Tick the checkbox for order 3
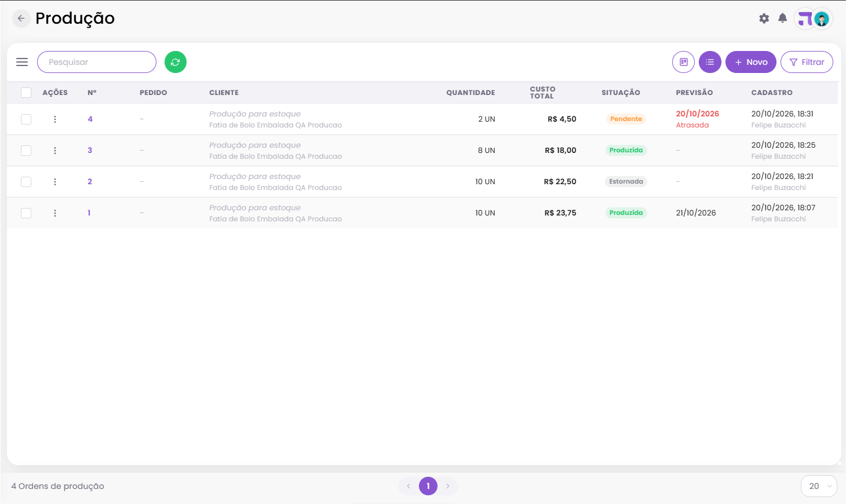Screen dimensions: 846x504 click(26, 151)
